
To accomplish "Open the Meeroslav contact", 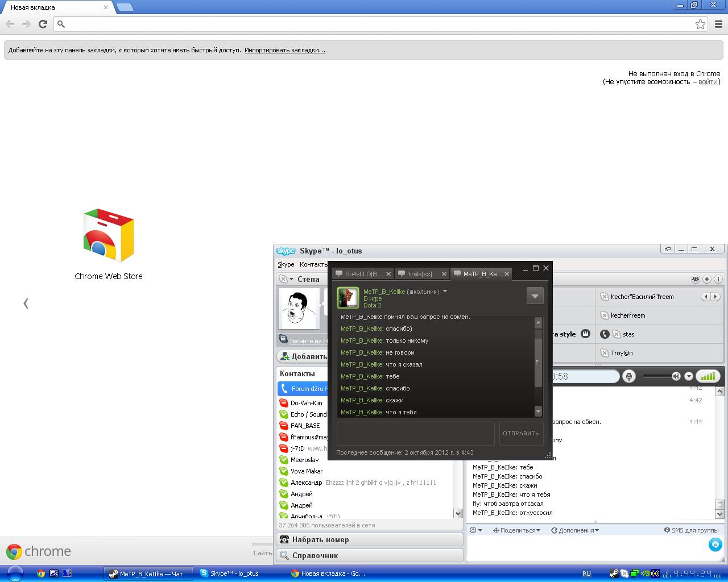I will point(304,460).
